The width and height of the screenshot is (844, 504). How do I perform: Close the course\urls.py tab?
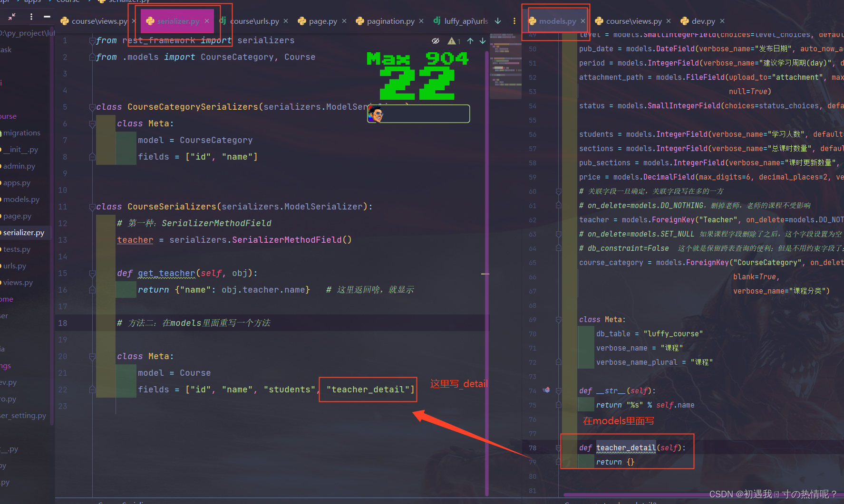[x=286, y=21]
